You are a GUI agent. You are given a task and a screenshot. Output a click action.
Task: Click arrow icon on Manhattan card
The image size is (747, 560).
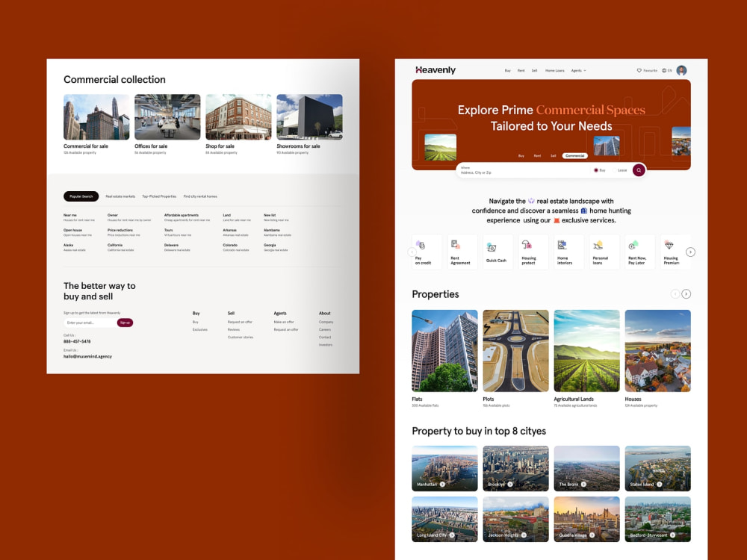(442, 485)
